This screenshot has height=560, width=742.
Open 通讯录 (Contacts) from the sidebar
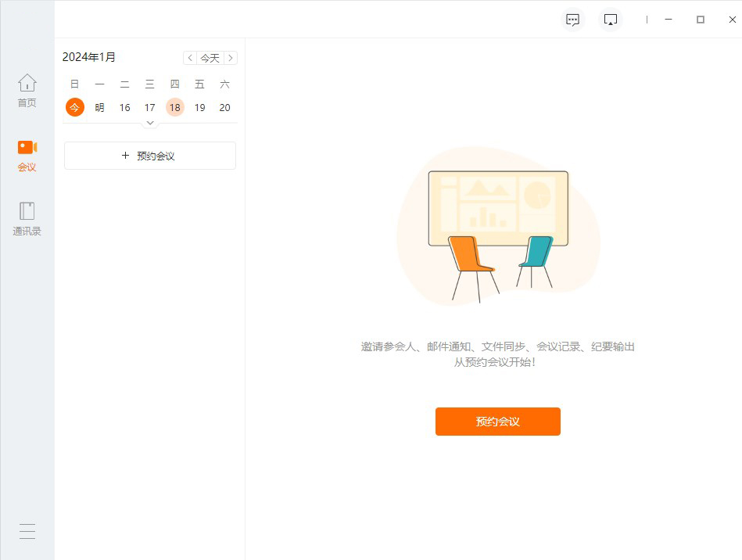tap(27, 217)
